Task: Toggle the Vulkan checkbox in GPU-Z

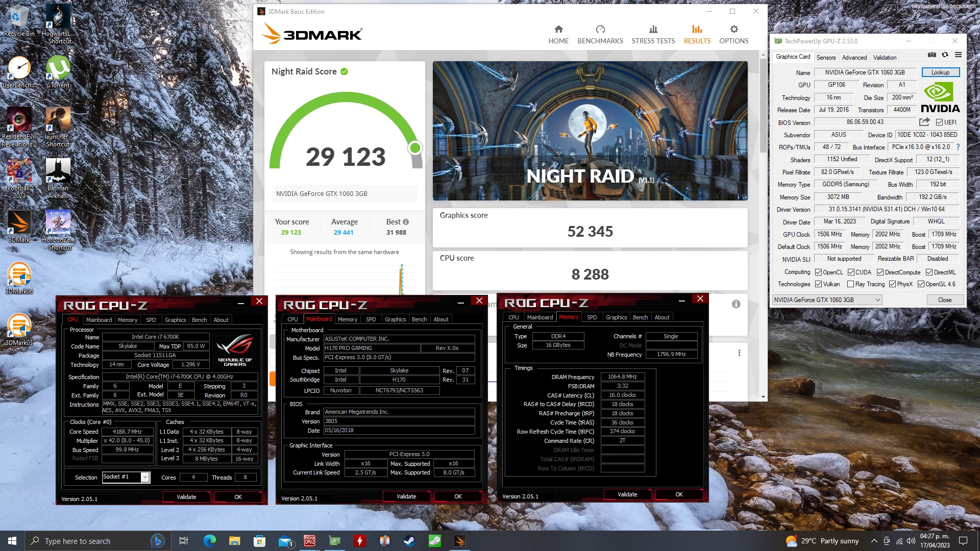Action: point(819,284)
